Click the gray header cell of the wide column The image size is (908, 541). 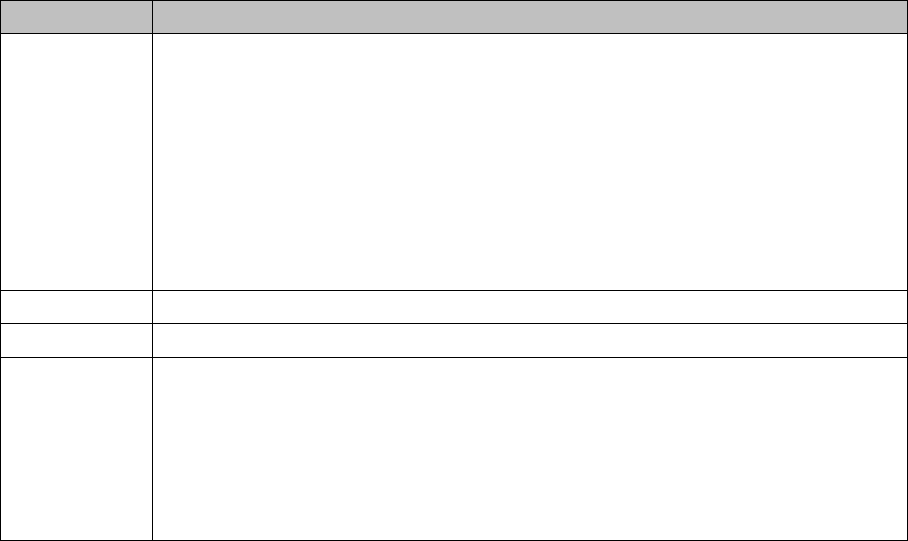(530, 17)
